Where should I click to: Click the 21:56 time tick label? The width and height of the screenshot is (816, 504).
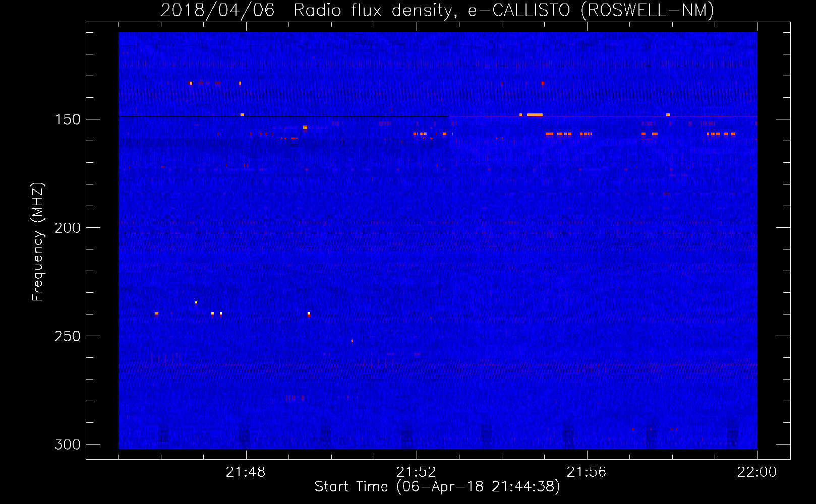click(587, 472)
